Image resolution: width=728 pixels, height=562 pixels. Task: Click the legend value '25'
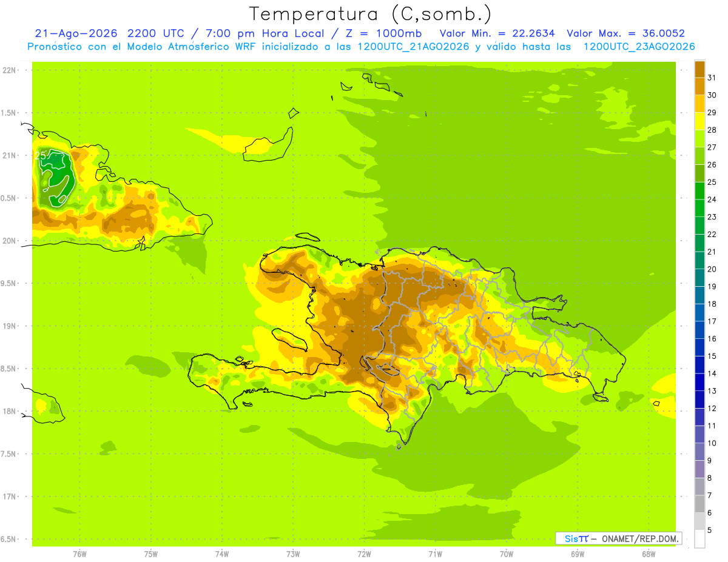712,182
